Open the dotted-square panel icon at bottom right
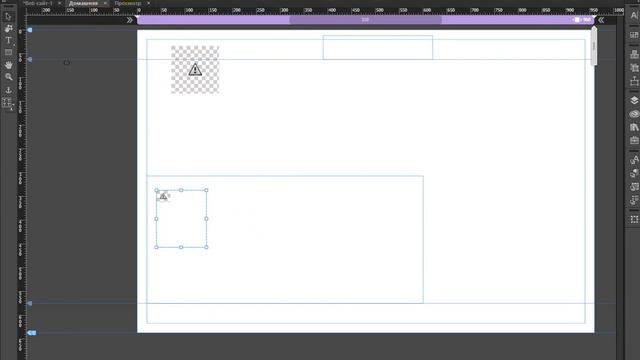Image resolution: width=640 pixels, height=360 pixels. [x=634, y=220]
